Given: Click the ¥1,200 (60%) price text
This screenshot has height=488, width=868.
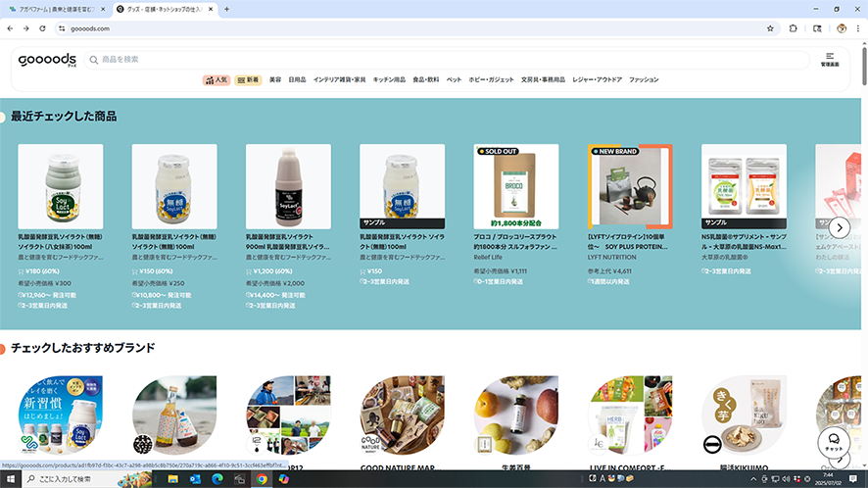Looking at the screenshot, I should (273, 271).
